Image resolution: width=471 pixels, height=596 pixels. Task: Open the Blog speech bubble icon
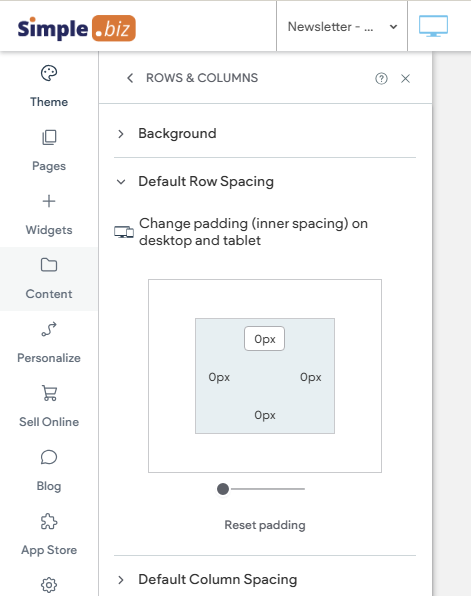pyautogui.click(x=49, y=457)
